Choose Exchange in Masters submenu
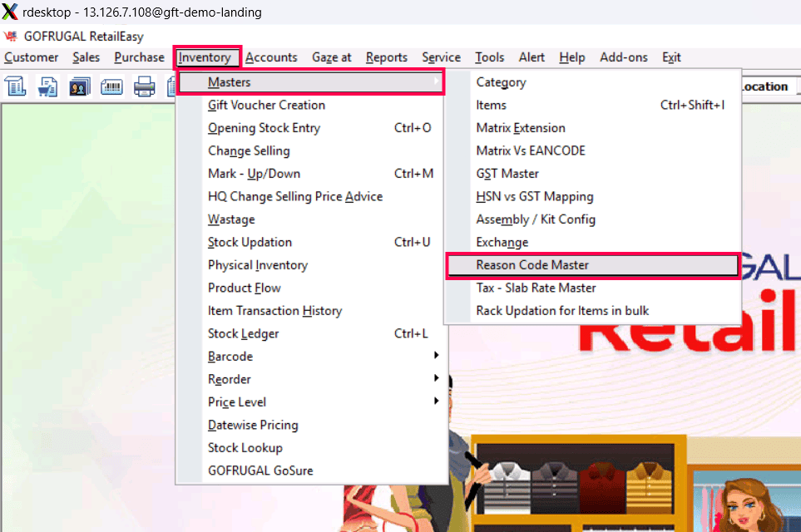This screenshot has width=801, height=532. point(593,243)
